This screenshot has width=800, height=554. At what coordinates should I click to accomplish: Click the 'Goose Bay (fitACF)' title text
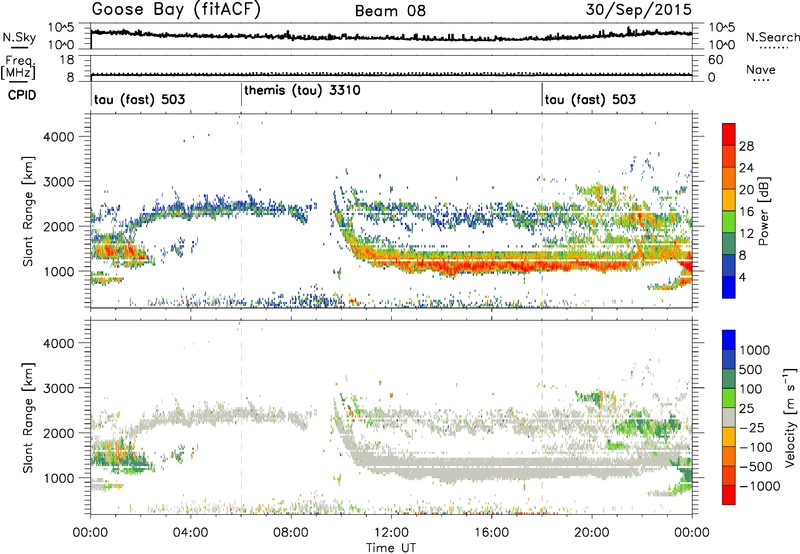pyautogui.click(x=176, y=10)
